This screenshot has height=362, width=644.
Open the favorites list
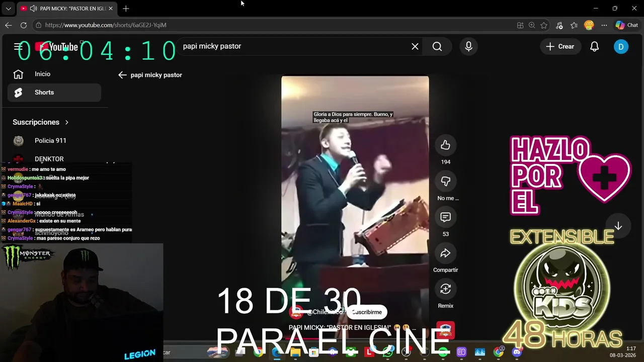pos(574,25)
